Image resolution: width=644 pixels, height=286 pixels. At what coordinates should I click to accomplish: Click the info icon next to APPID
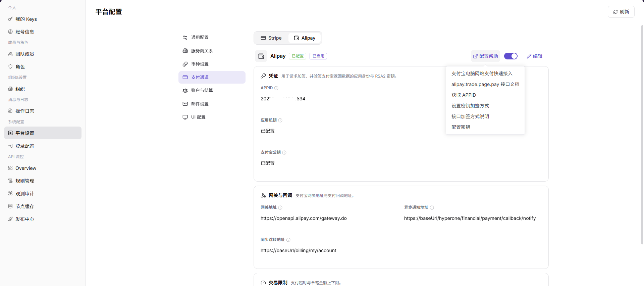click(x=276, y=88)
